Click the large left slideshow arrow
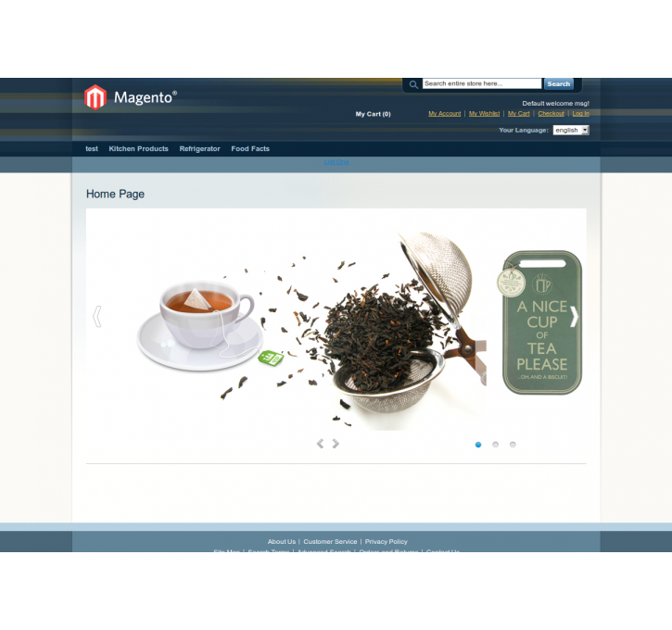 click(97, 317)
